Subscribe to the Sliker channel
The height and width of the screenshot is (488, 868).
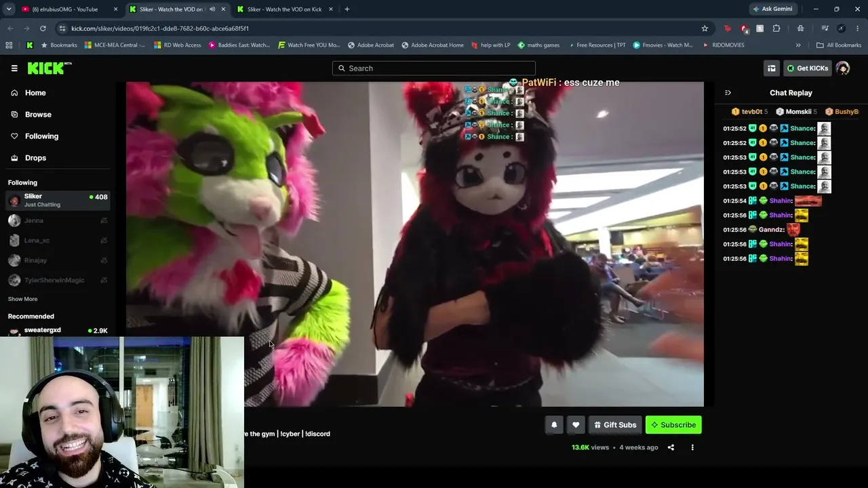click(x=673, y=425)
